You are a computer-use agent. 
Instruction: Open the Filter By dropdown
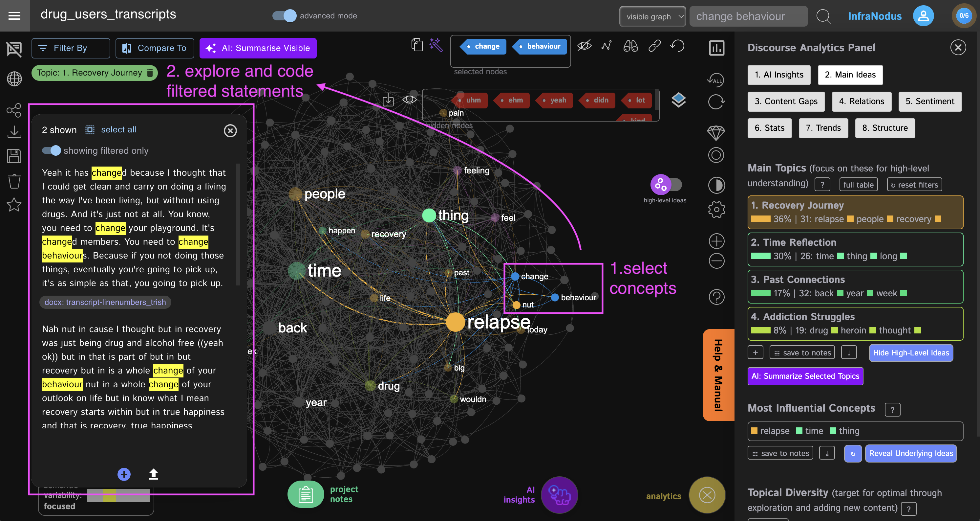[x=71, y=48]
